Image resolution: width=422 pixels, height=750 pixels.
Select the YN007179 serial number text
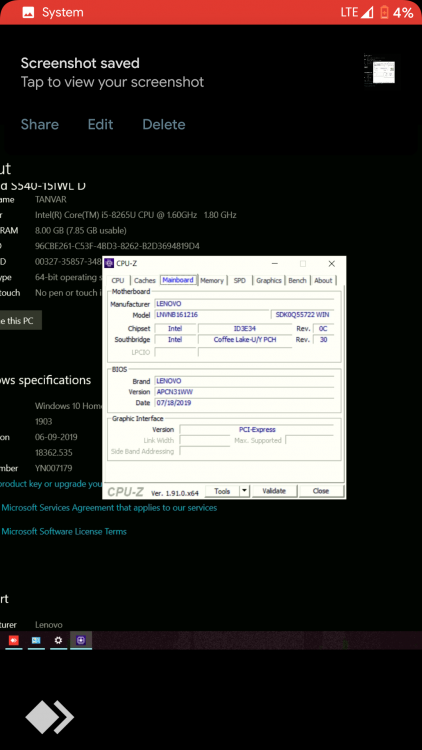pyautogui.click(x=54, y=468)
